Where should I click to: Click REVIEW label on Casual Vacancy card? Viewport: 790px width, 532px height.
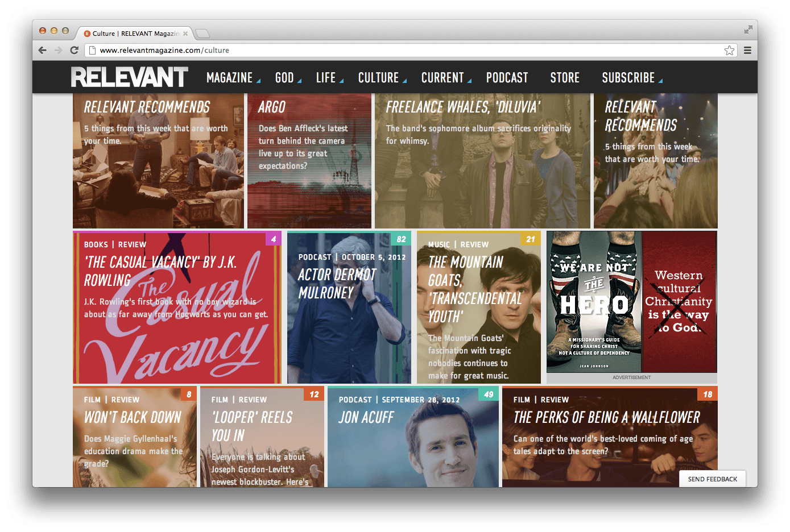tap(132, 244)
